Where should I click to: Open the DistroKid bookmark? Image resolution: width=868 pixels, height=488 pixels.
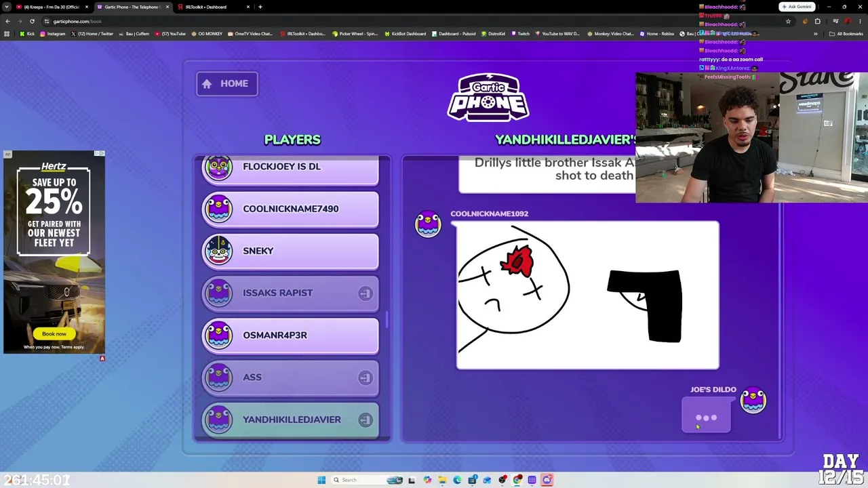(x=492, y=34)
